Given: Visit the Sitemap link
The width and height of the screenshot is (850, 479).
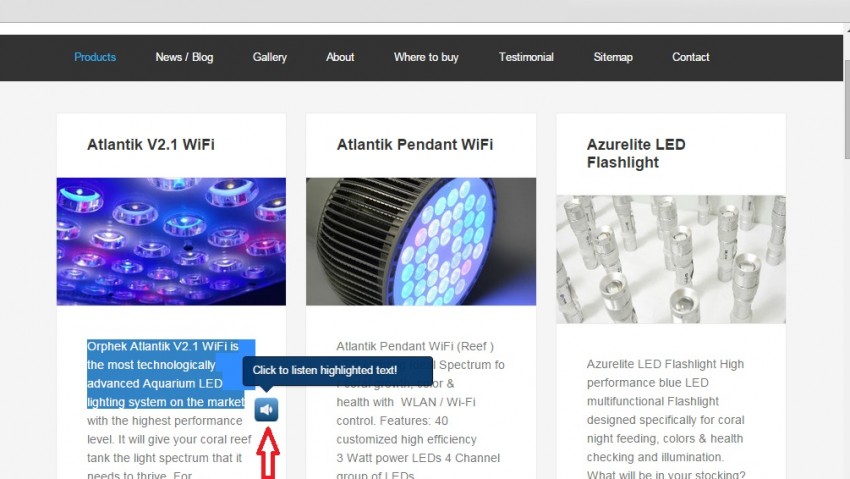Looking at the screenshot, I should pyautogui.click(x=613, y=57).
